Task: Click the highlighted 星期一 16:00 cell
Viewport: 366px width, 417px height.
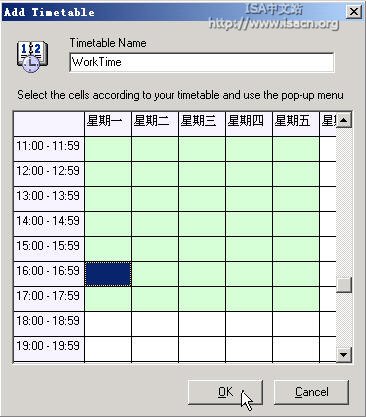Action: click(x=108, y=274)
